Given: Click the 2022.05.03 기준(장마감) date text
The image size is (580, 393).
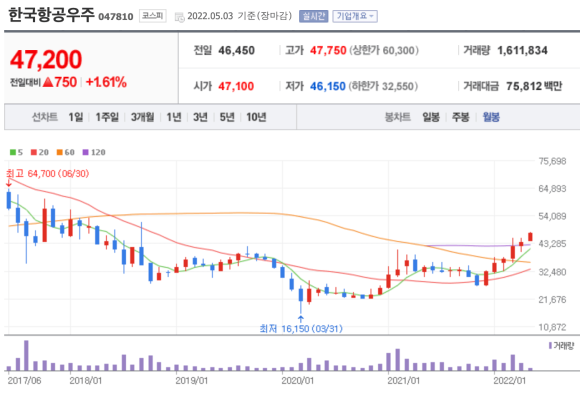Looking at the screenshot, I should [x=239, y=16].
